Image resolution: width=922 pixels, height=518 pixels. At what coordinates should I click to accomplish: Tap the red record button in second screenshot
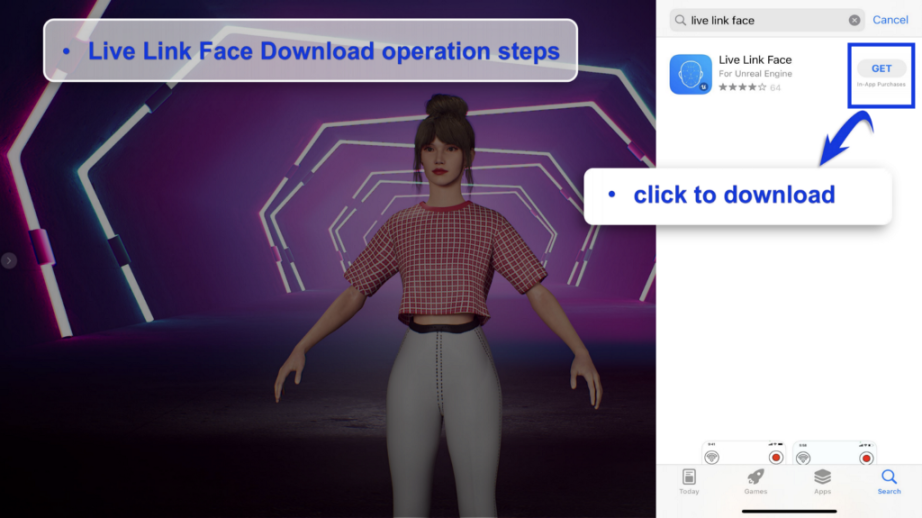pos(866,457)
